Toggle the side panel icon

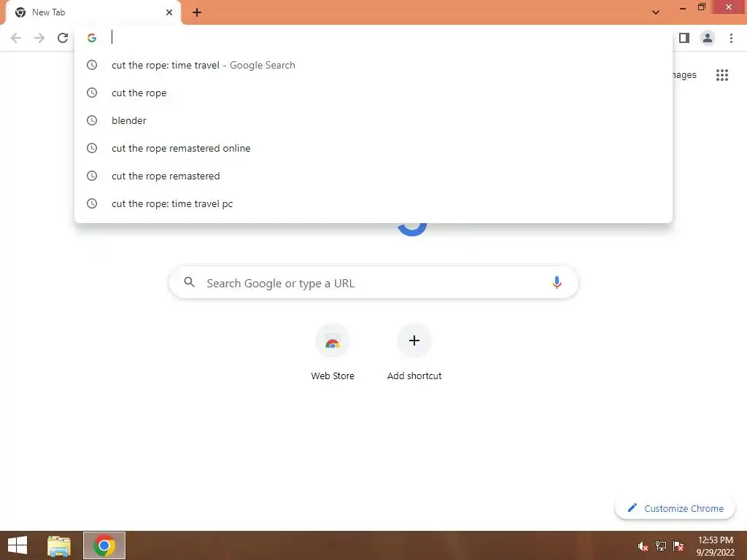click(x=684, y=38)
